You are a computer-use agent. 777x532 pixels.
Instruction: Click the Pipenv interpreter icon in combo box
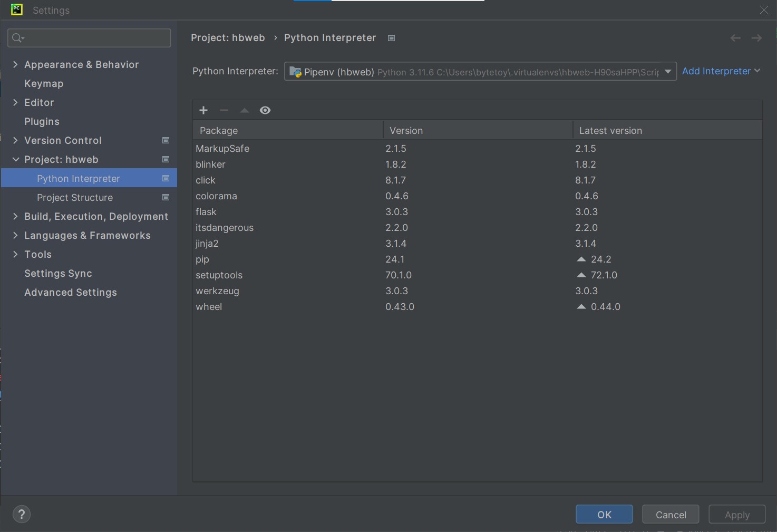295,72
